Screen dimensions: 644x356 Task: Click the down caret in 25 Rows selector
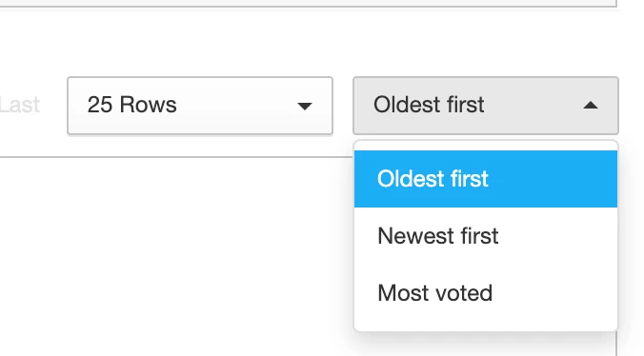304,107
